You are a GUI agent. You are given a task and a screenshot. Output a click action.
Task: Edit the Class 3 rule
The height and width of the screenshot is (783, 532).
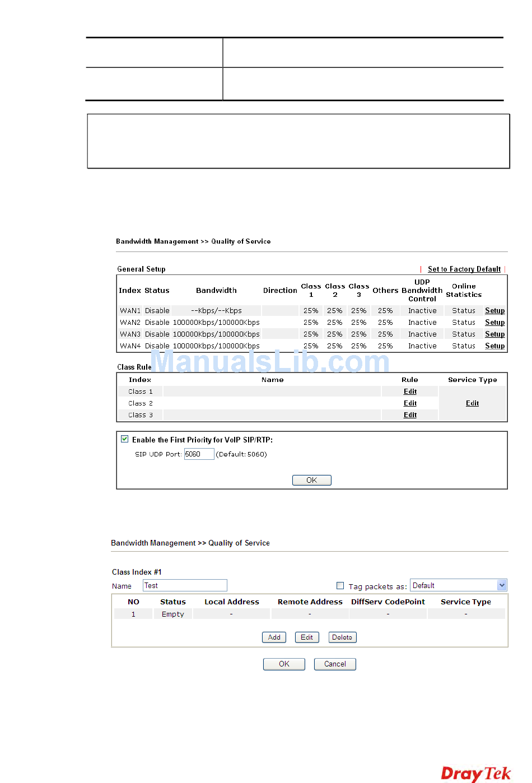click(x=410, y=415)
